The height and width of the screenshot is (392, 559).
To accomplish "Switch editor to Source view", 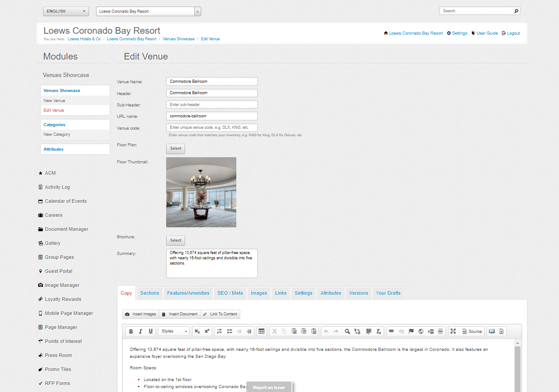I will (472, 332).
